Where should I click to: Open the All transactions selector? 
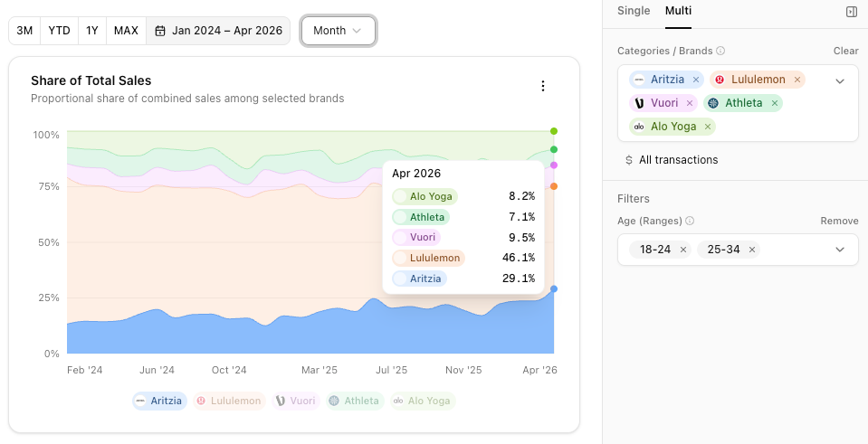(672, 160)
